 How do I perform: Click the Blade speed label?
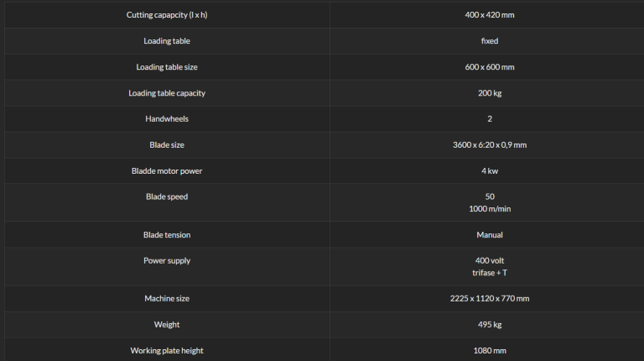pyautogui.click(x=167, y=196)
